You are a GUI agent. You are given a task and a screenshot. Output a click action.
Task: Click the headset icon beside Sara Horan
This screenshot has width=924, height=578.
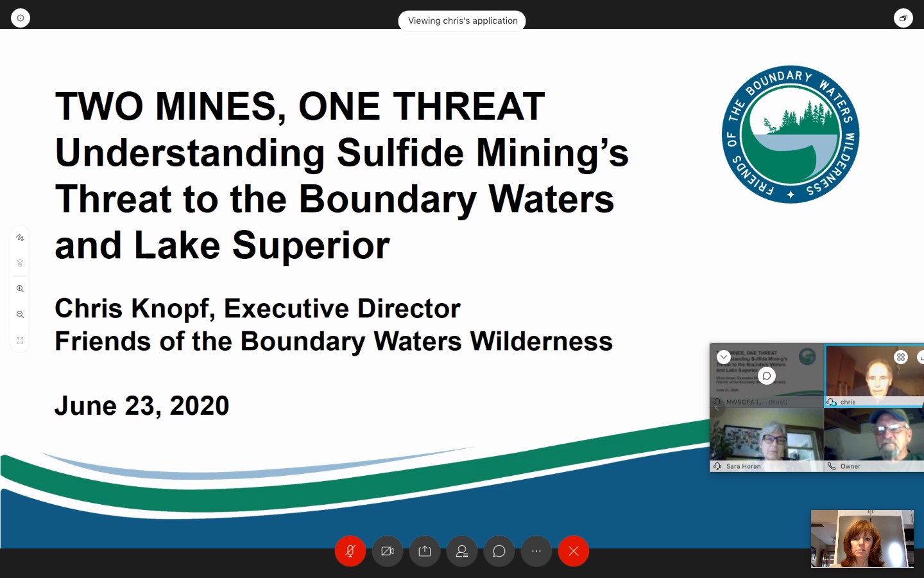coord(717,466)
